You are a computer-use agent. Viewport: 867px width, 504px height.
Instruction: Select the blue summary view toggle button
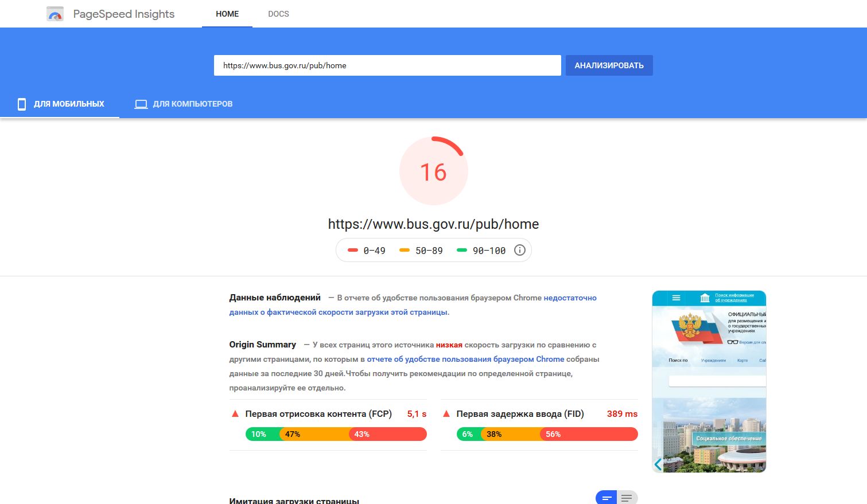pos(606,498)
